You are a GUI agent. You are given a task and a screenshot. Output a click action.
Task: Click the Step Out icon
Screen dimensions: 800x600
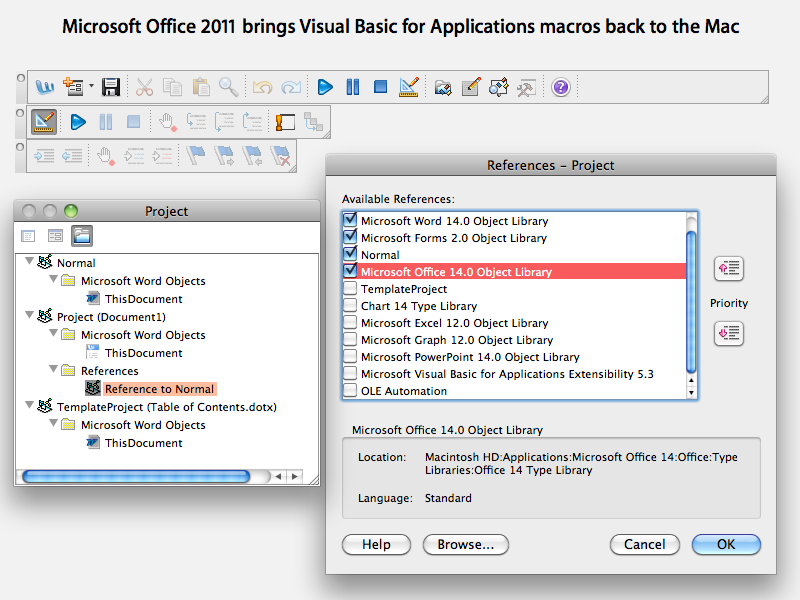(x=253, y=122)
